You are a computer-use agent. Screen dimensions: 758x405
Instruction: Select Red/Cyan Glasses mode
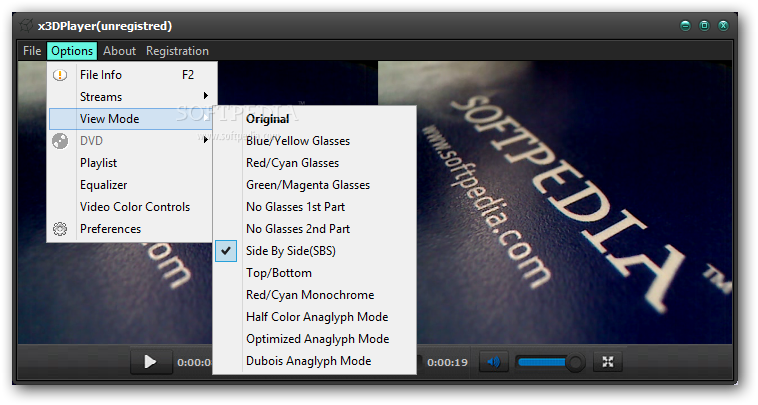(314, 163)
